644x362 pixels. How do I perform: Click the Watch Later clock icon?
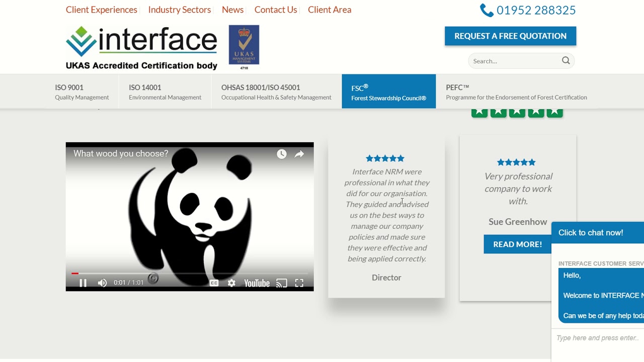[x=282, y=154]
